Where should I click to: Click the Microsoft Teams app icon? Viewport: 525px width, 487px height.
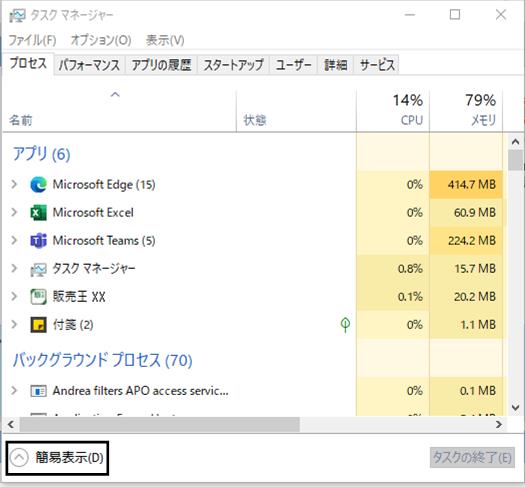pos(39,241)
